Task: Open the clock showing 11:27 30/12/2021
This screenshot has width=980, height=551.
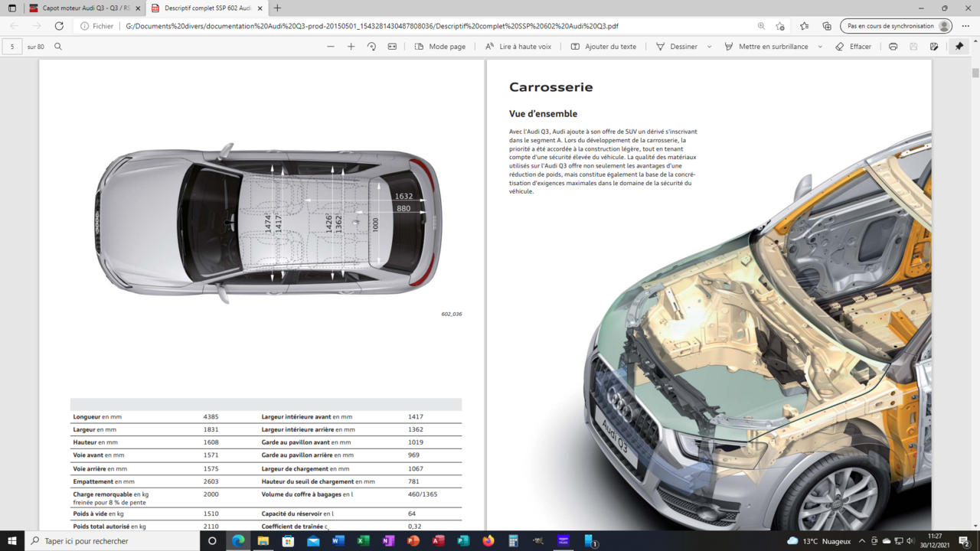Action: pyautogui.click(x=935, y=541)
